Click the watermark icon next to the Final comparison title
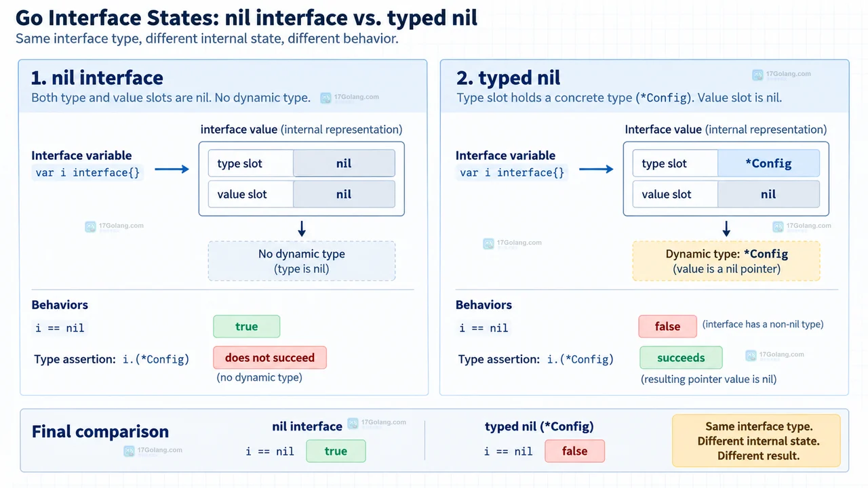 point(129,451)
